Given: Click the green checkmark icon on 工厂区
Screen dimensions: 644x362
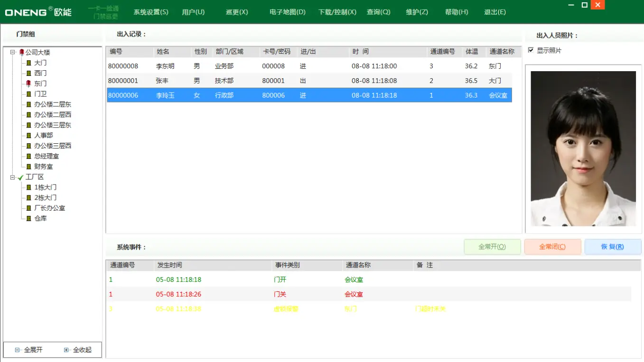Looking at the screenshot, I should click(21, 176).
